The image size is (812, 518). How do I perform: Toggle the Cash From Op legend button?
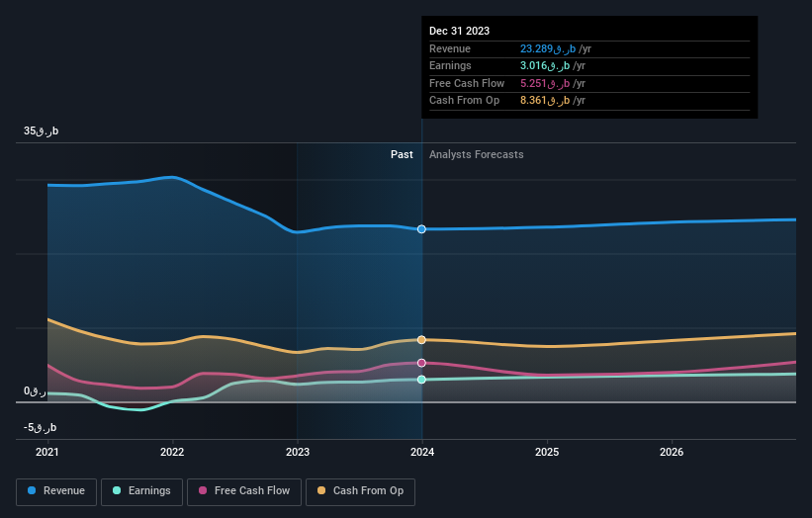(360, 491)
